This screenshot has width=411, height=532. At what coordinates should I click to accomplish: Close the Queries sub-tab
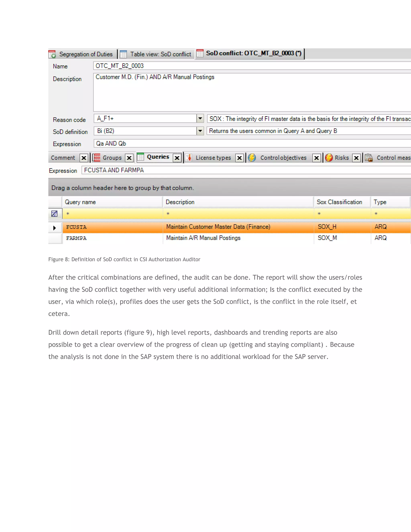[177, 158]
